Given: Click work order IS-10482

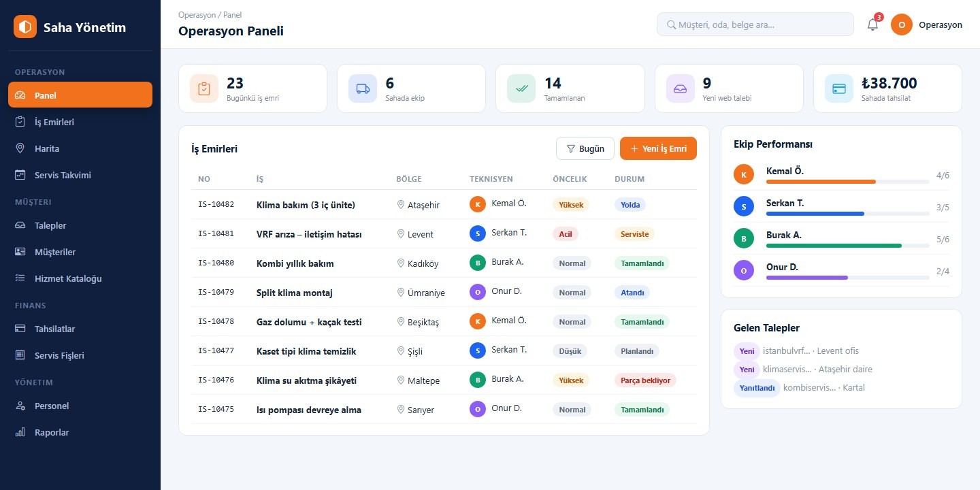Looking at the screenshot, I should pos(216,205).
